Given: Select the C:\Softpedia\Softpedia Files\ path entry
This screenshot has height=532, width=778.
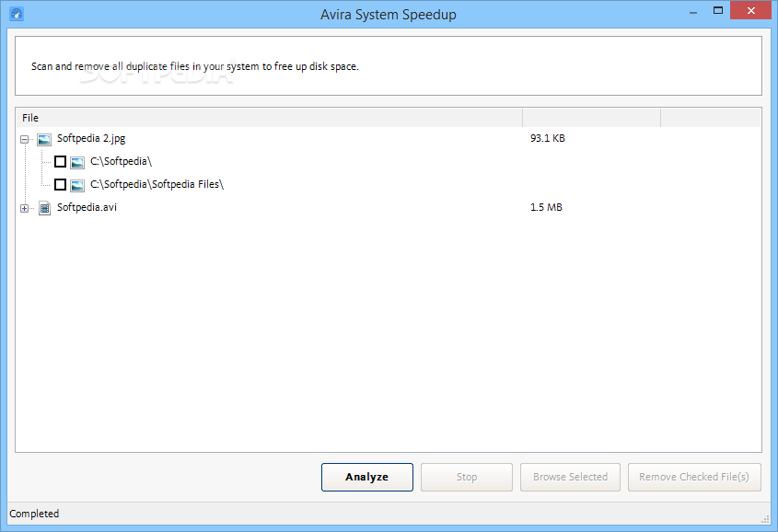Looking at the screenshot, I should (x=157, y=184).
